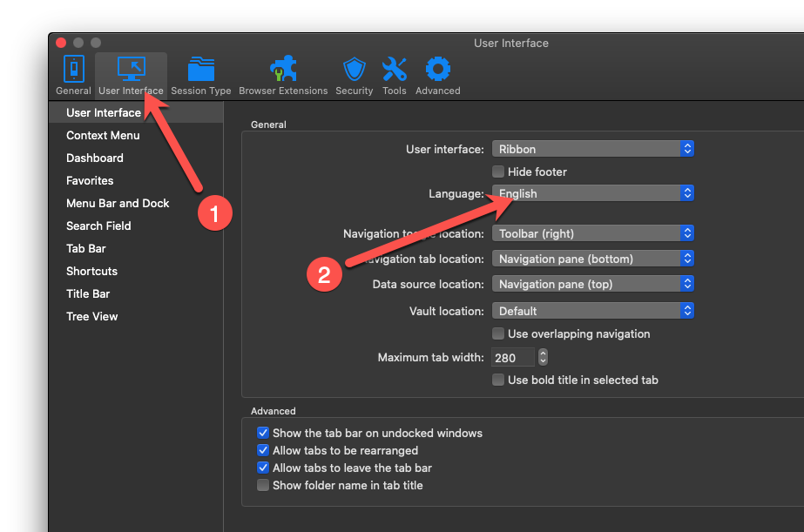Click the Maximum tab width field
This screenshot has height=532, width=804.
pyautogui.click(x=513, y=357)
